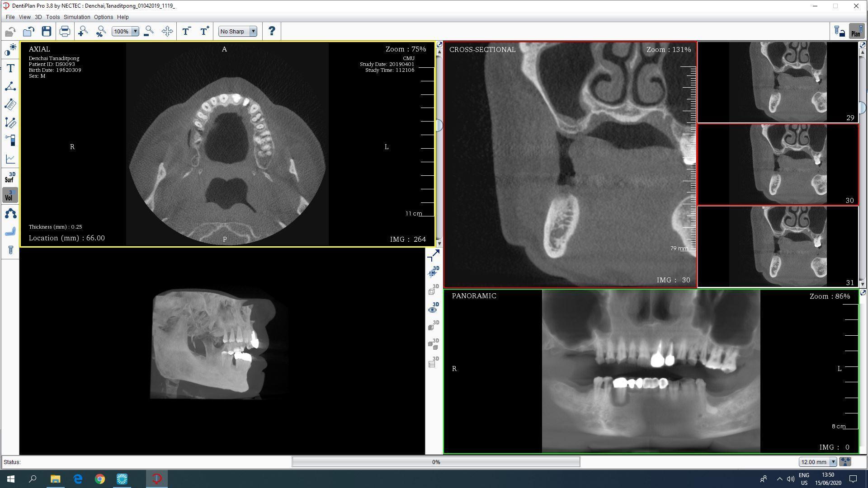Maximize the cross-sectional thumbnails panel icon
The image size is (868, 488).
(x=862, y=45)
